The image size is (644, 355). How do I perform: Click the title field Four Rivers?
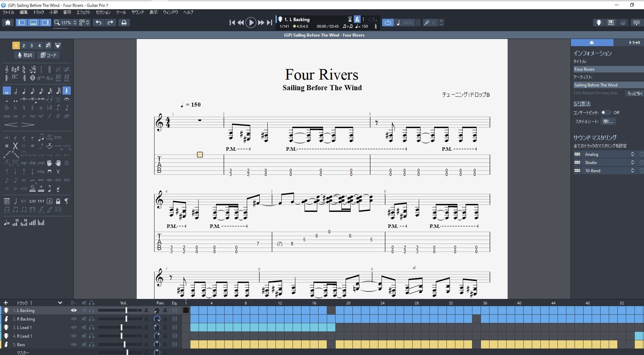point(608,69)
